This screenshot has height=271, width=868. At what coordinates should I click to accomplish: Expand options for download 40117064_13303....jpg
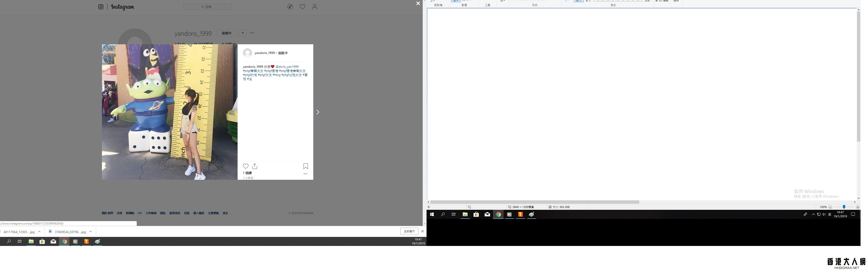pyautogui.click(x=39, y=232)
